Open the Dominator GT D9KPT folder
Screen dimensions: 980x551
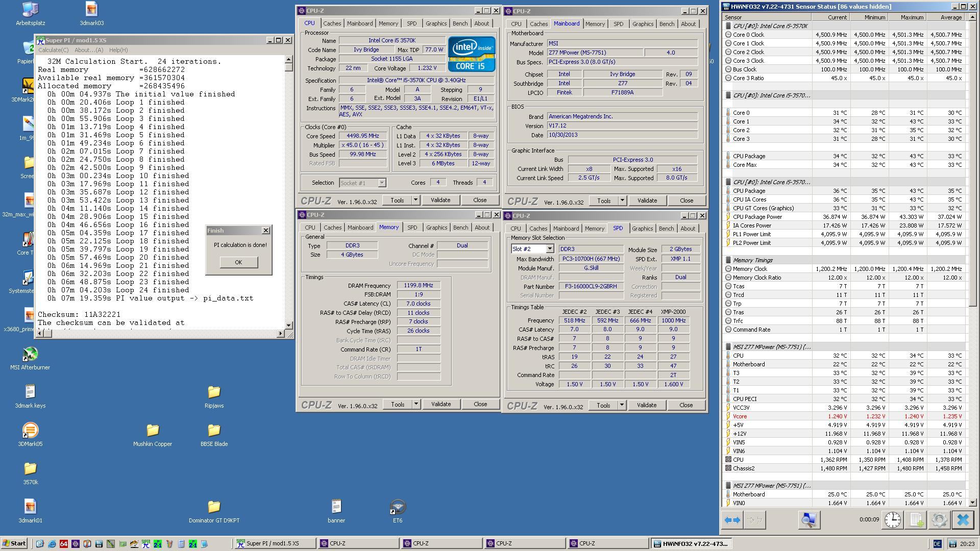pos(214,511)
